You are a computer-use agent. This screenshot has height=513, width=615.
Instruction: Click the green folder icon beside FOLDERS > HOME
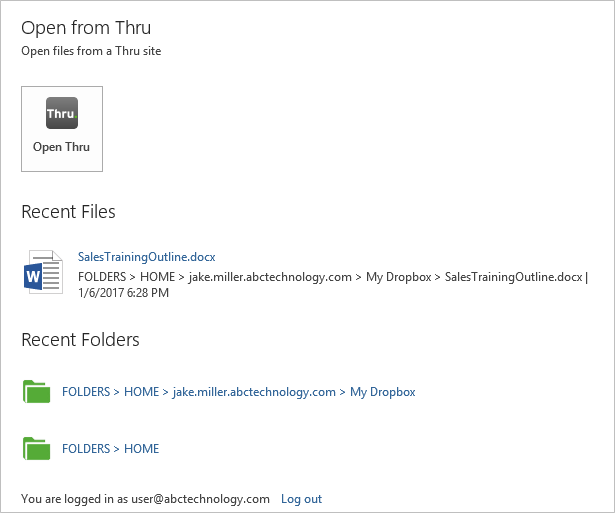36,448
